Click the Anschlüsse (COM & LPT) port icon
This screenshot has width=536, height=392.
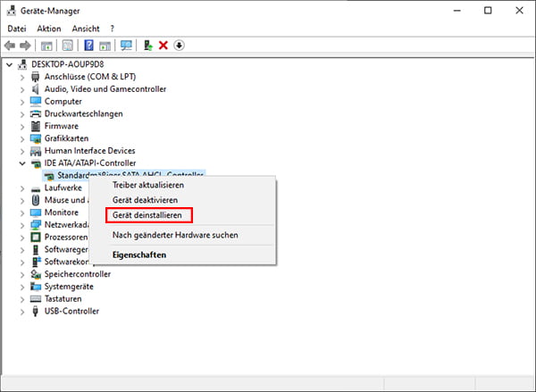pos(36,77)
